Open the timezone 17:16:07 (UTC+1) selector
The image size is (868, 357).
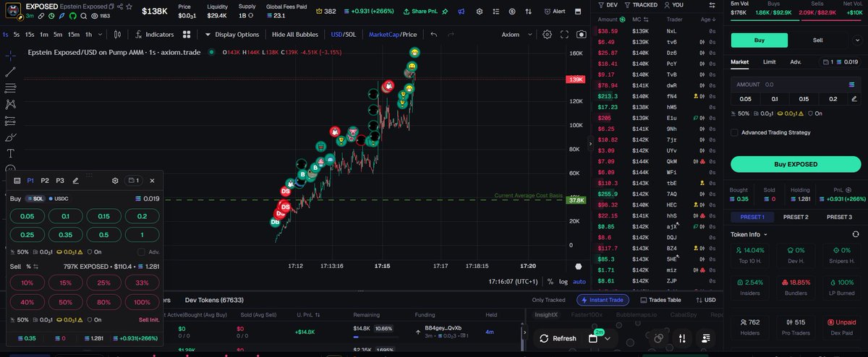tap(513, 282)
